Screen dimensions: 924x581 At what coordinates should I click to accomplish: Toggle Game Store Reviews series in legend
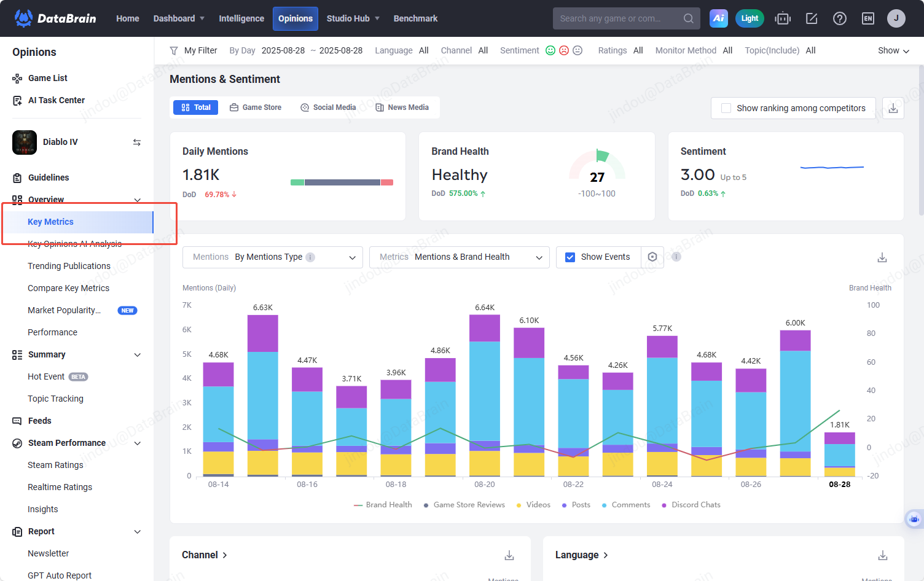tap(464, 505)
